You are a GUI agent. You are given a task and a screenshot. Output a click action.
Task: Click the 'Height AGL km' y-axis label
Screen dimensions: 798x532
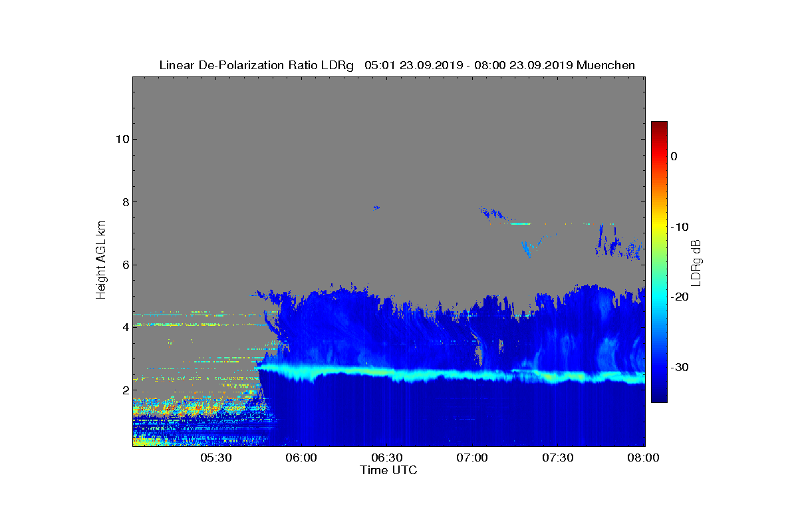tap(101, 261)
